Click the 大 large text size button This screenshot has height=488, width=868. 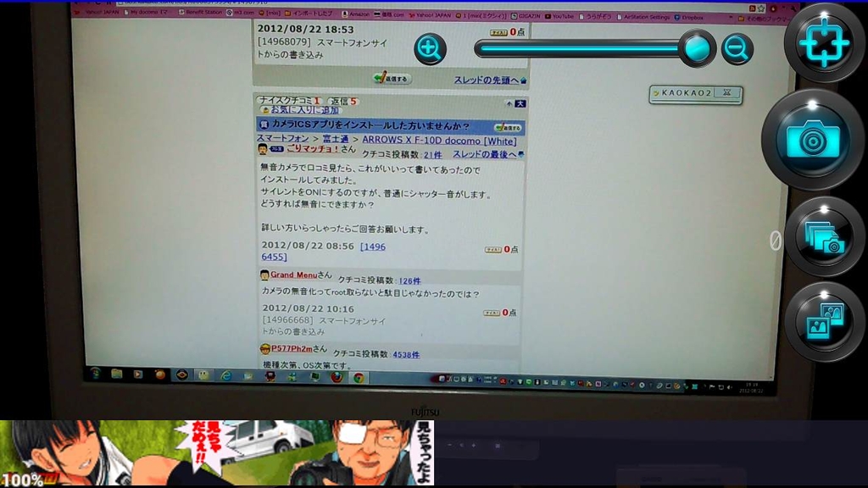(x=520, y=103)
